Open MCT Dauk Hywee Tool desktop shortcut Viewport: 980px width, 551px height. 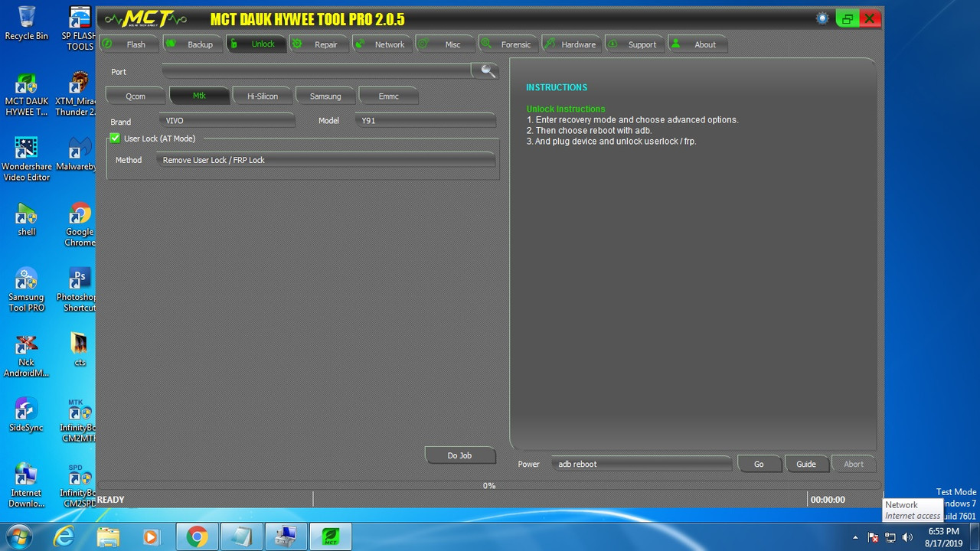pos(26,94)
